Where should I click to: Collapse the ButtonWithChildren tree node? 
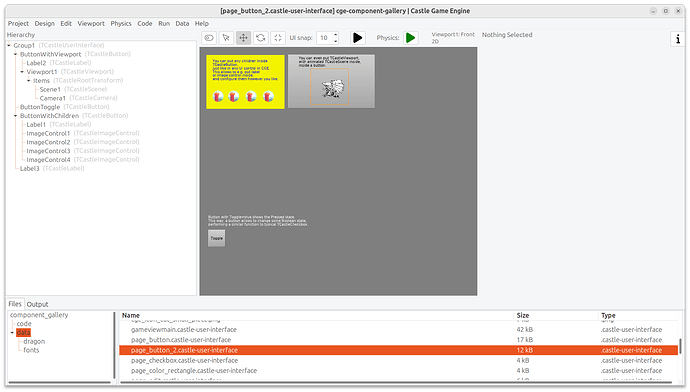point(15,116)
